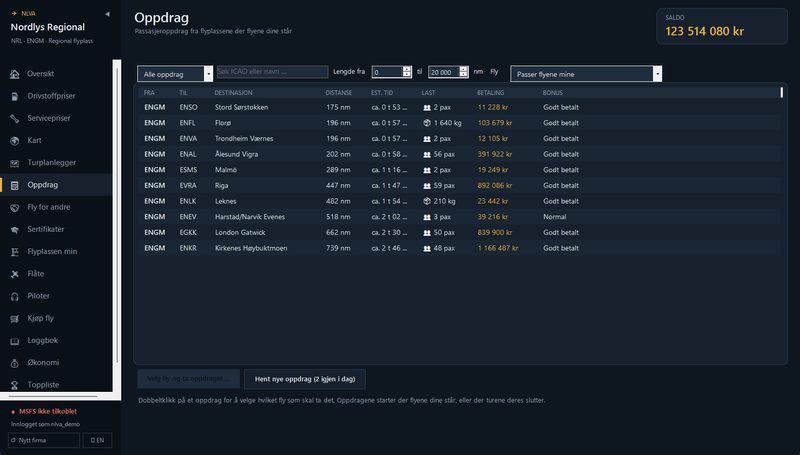The width and height of the screenshot is (800, 455).
Task: Select the Kirkenes Høybuktmoen row
Action: tap(459, 248)
